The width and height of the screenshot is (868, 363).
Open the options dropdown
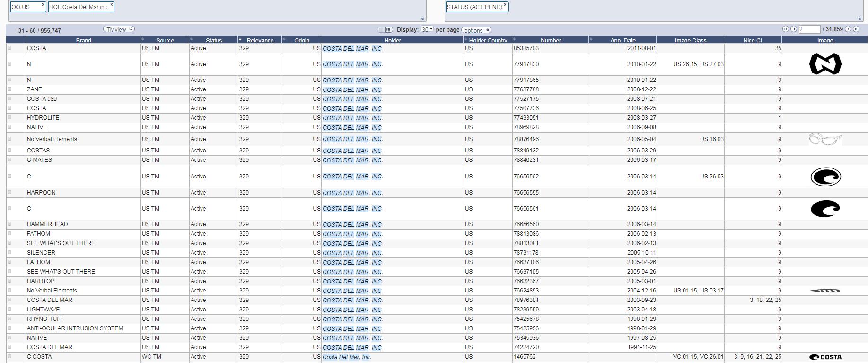(x=476, y=30)
